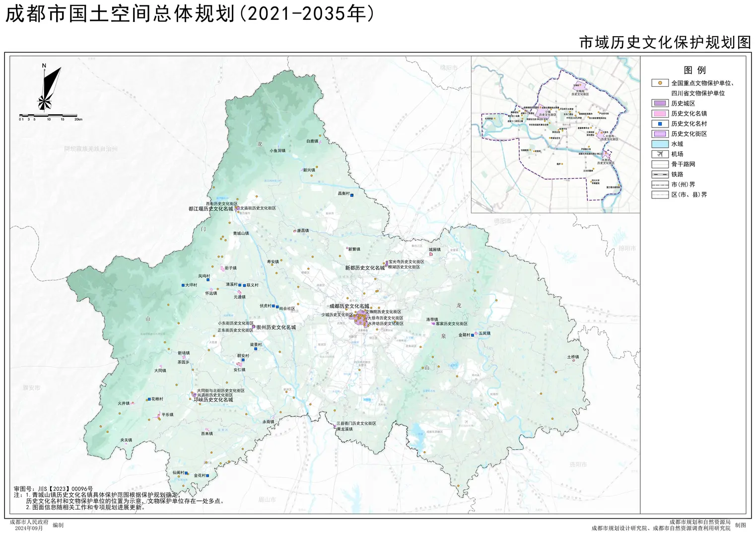Click the 唐昌镇 town label
The width and height of the screenshot is (756, 536).
tap(303, 231)
